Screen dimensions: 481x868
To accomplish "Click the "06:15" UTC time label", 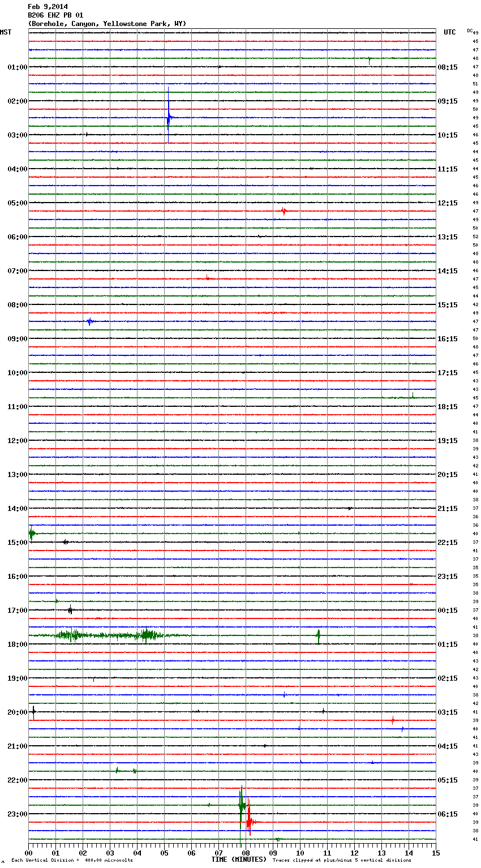I will point(448,814).
